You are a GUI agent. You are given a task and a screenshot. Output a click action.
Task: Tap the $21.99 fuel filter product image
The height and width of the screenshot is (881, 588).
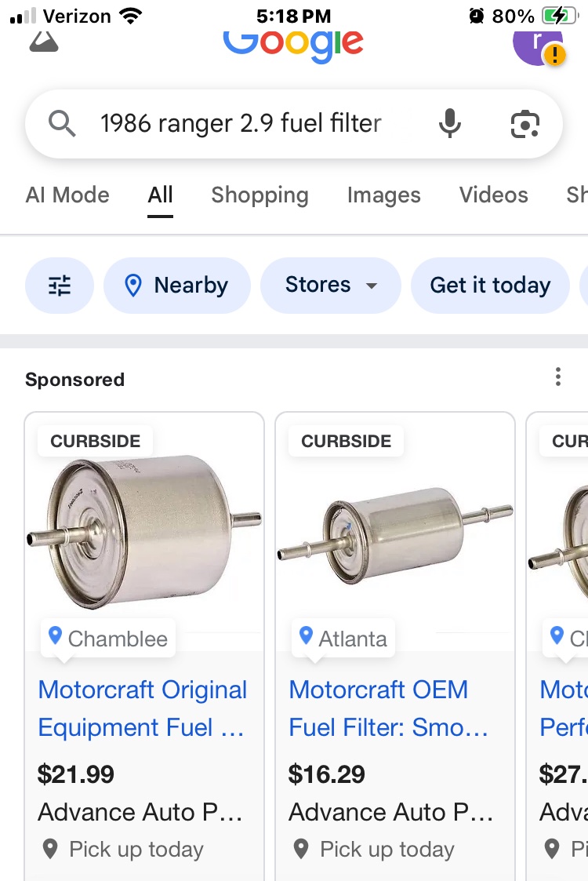coord(144,533)
